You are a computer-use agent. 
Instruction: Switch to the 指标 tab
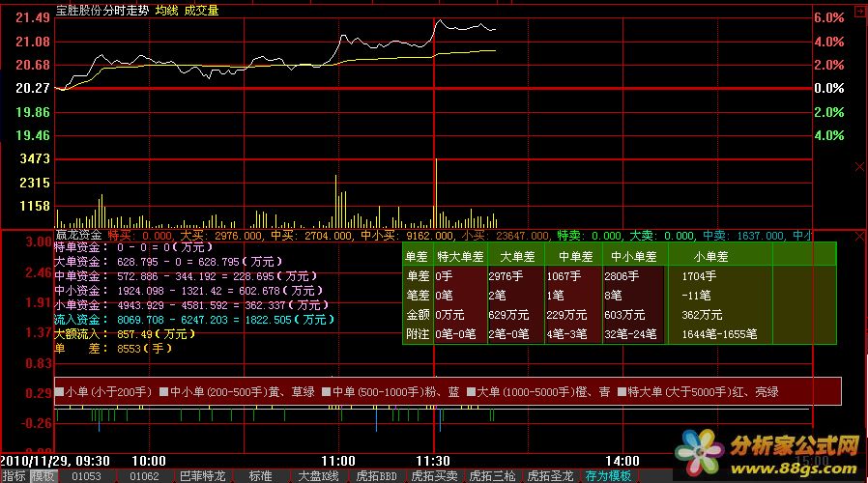click(14, 476)
